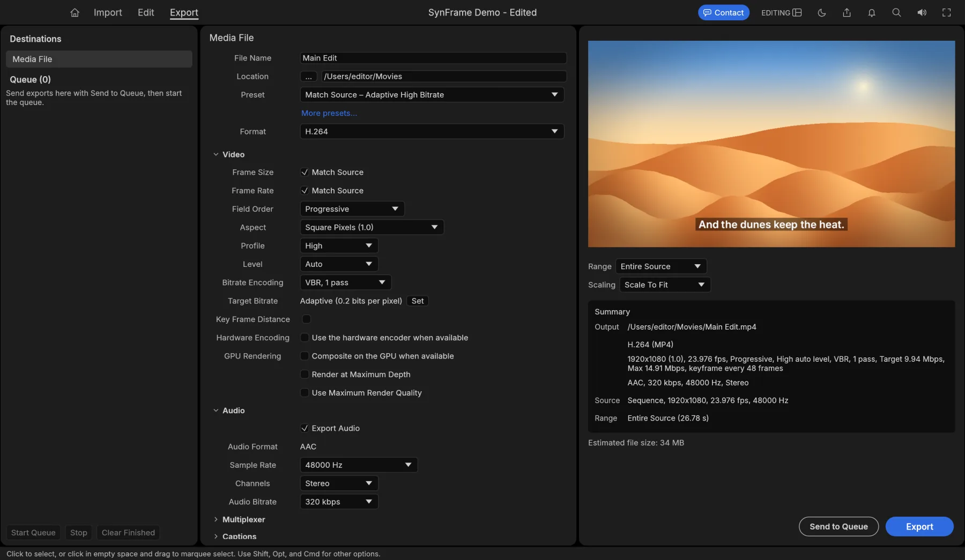Expand the Multiplexer section
The image size is (965, 560).
tap(216, 519)
